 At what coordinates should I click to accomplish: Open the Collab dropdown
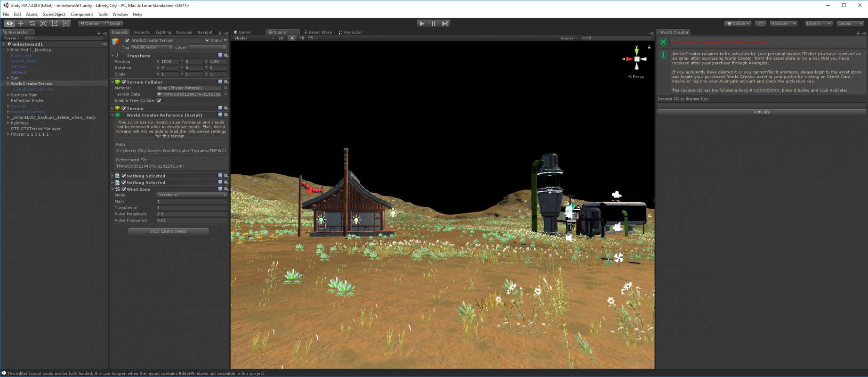(738, 23)
